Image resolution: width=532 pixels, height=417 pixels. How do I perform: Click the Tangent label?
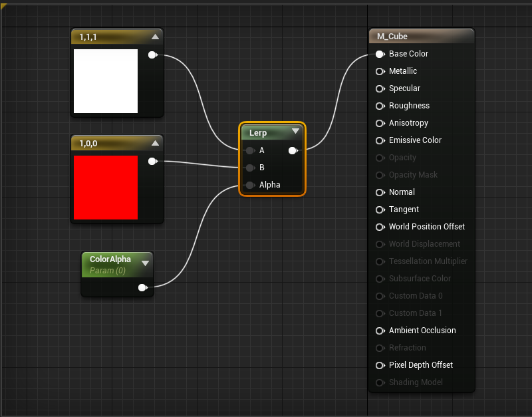[x=404, y=209]
